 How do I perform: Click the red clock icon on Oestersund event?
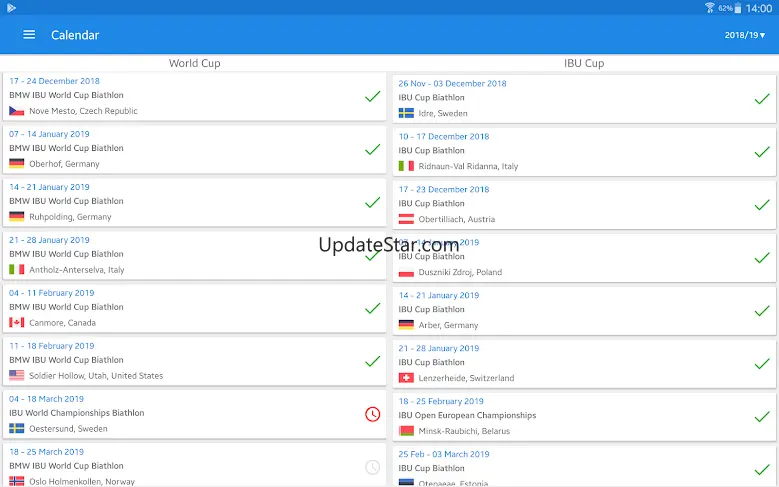[373, 414]
